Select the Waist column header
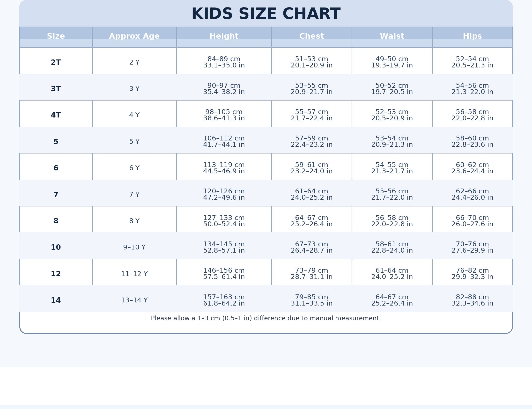The width and height of the screenshot is (532, 409). tap(392, 36)
